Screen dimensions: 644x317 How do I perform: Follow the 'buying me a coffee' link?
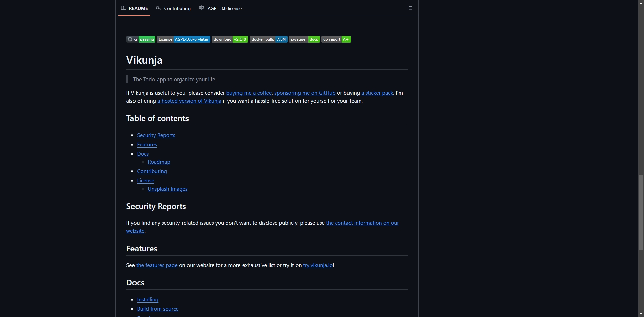(x=249, y=93)
